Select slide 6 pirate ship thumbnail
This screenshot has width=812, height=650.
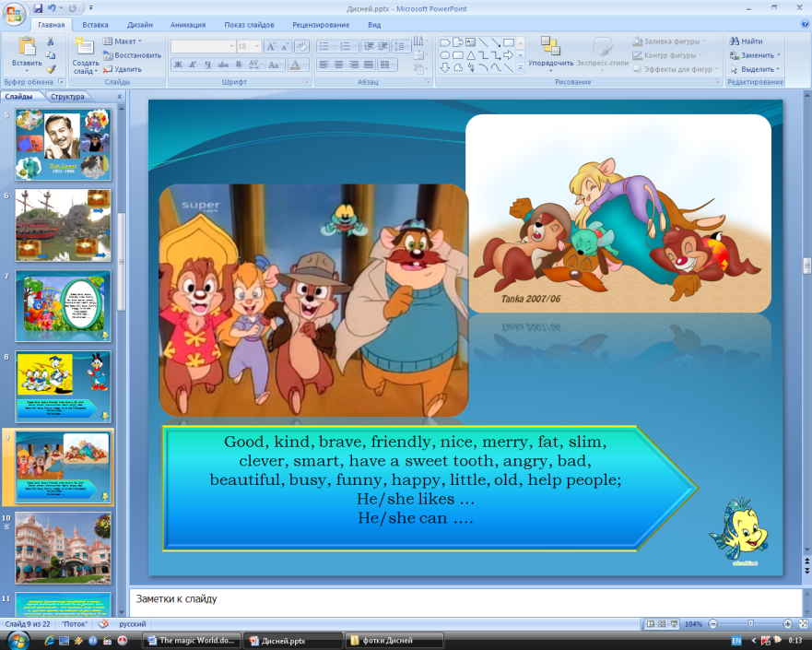pyautogui.click(x=64, y=225)
